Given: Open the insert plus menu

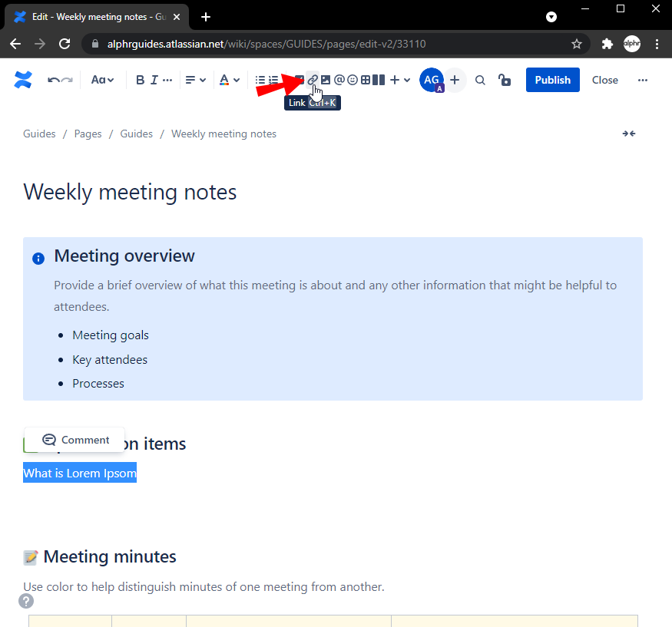Looking at the screenshot, I should click(x=400, y=80).
